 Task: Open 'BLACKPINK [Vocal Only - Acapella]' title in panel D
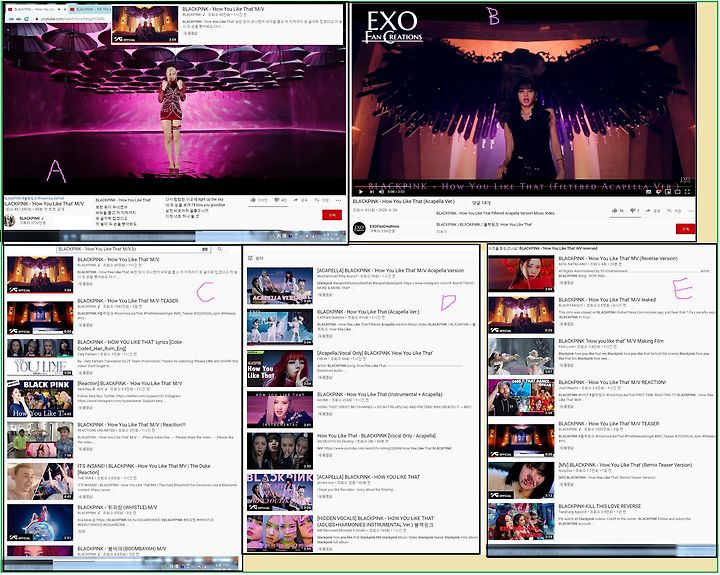point(377,436)
